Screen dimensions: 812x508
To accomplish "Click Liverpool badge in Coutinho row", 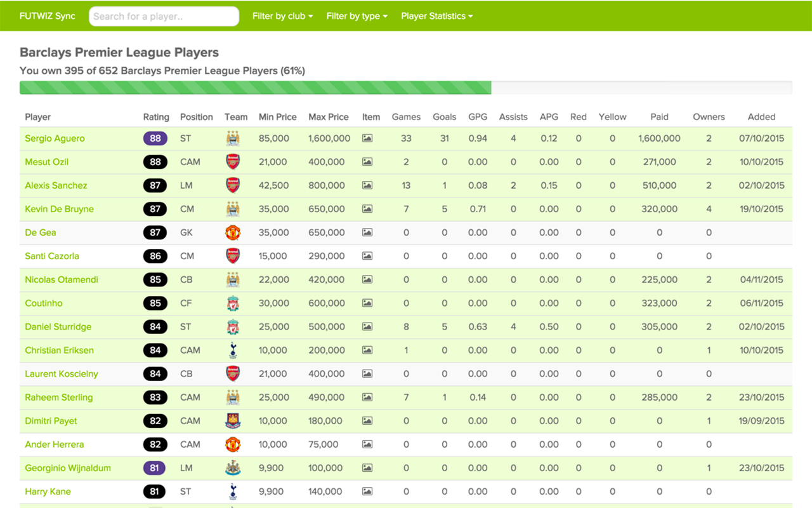I will [233, 303].
